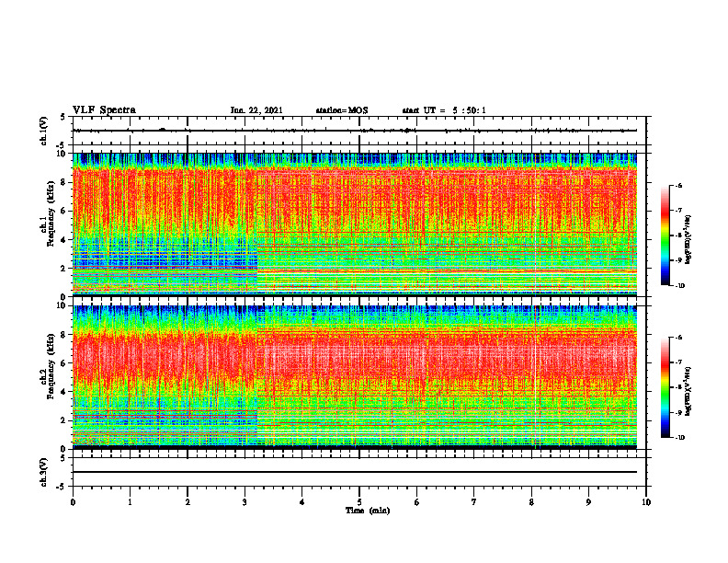Image resolution: width=728 pixels, height=563 pixels.
Task: Click the ch.1 PSD color scale bar
Action: click(665, 236)
